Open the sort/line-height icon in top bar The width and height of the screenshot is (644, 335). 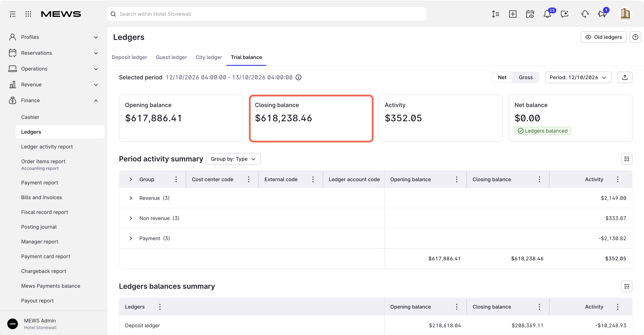click(495, 14)
